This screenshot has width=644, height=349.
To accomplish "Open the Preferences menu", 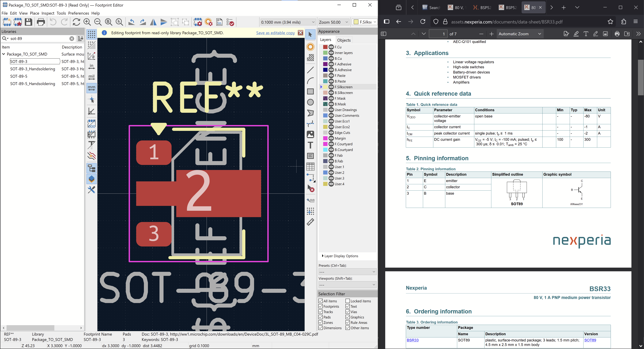I will tap(78, 13).
